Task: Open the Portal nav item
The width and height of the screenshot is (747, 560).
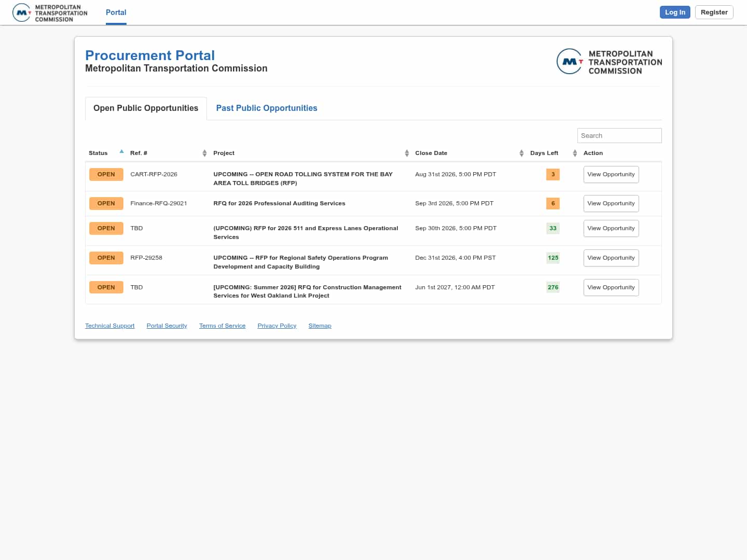Action: 116,12
